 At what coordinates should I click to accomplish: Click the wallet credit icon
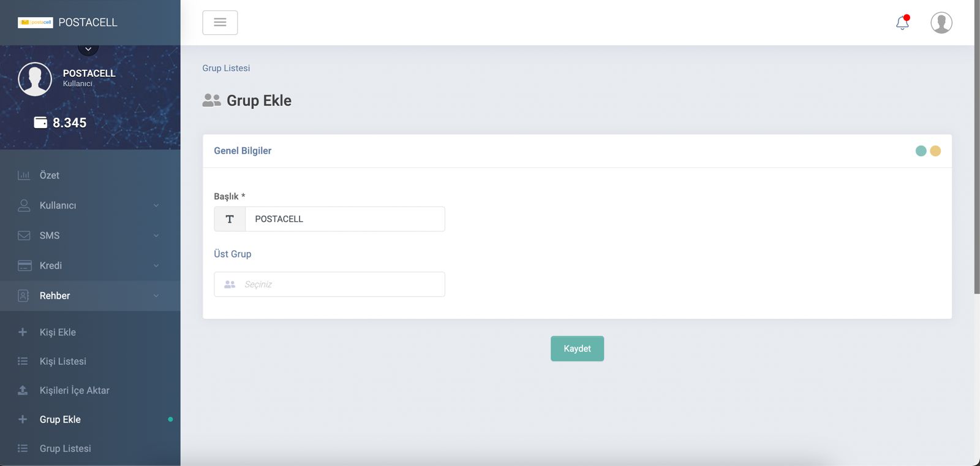click(x=40, y=123)
